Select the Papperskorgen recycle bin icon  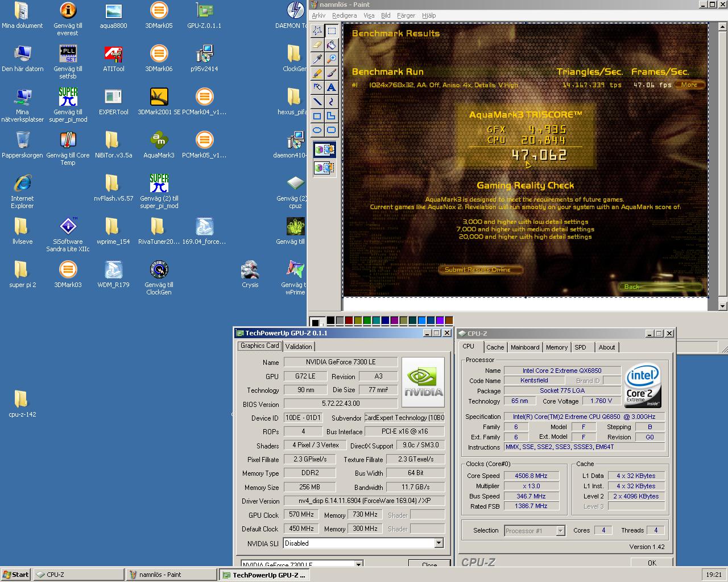coord(22,144)
